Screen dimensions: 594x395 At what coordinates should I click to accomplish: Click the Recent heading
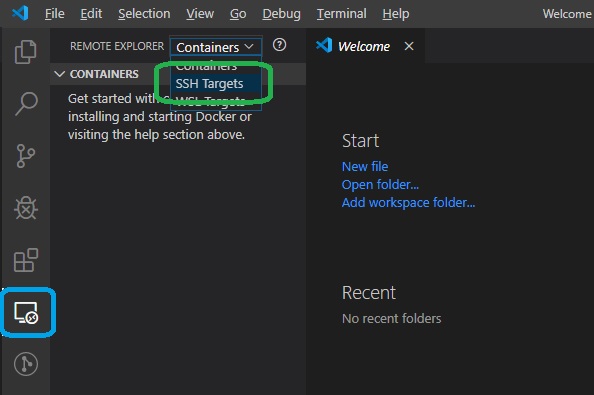[369, 293]
